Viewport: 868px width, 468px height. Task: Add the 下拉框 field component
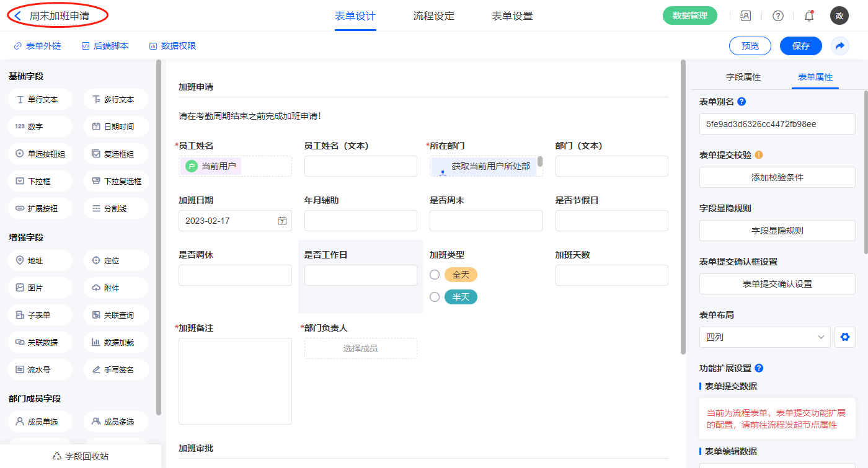point(40,181)
